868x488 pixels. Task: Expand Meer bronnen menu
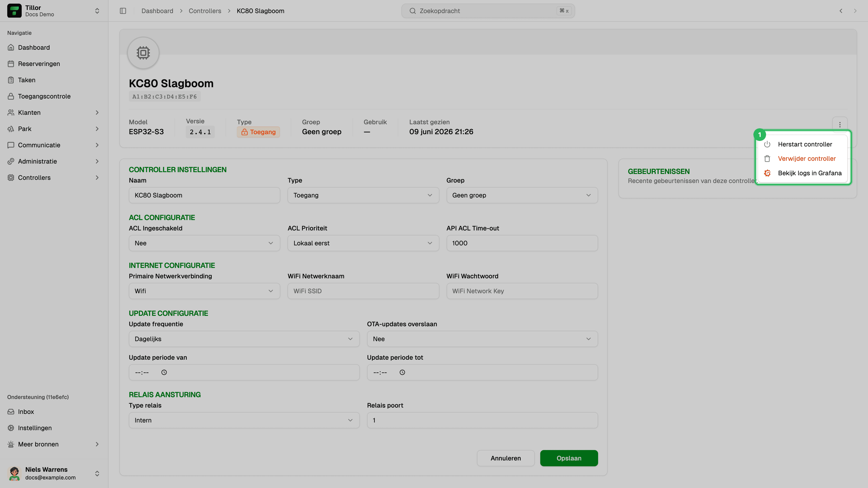54,444
